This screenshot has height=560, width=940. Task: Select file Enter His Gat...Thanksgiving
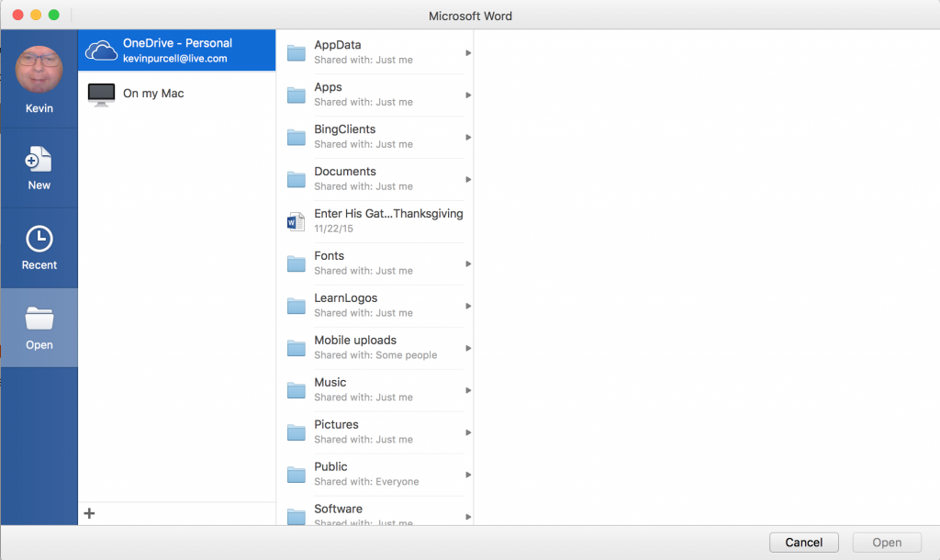click(x=388, y=214)
